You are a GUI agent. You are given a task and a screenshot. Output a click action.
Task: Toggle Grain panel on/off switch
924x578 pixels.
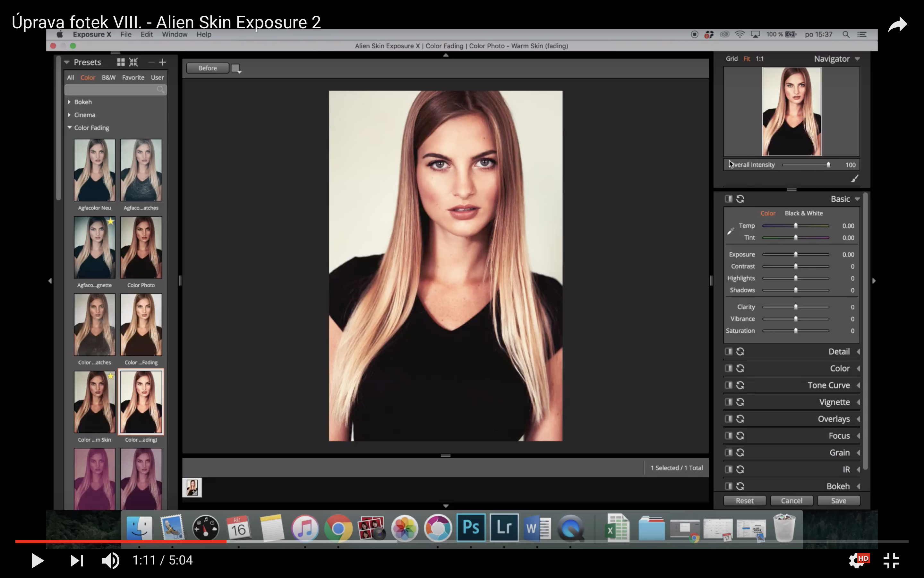[x=729, y=452]
